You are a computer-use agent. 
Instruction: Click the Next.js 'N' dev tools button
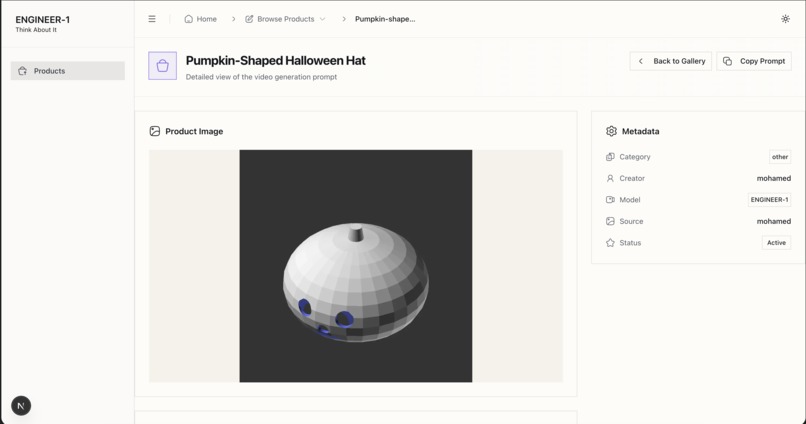(21, 405)
